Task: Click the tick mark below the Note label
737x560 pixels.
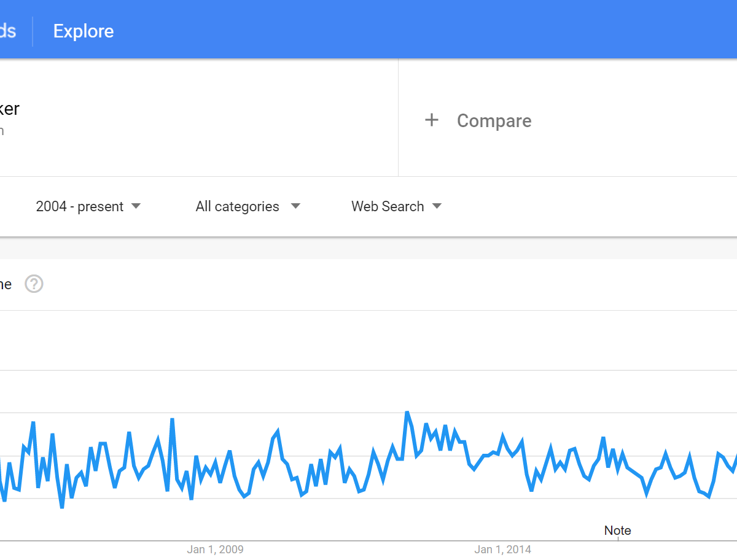Action: point(618,540)
